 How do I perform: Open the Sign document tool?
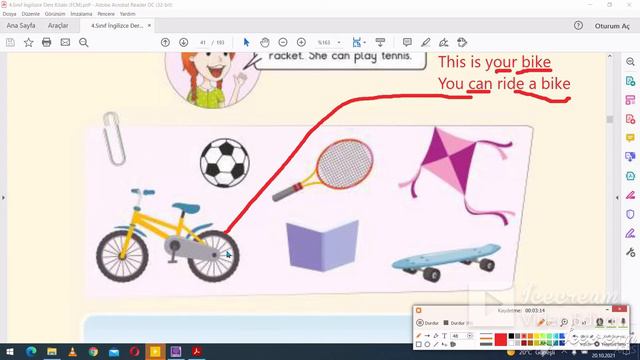click(444, 42)
